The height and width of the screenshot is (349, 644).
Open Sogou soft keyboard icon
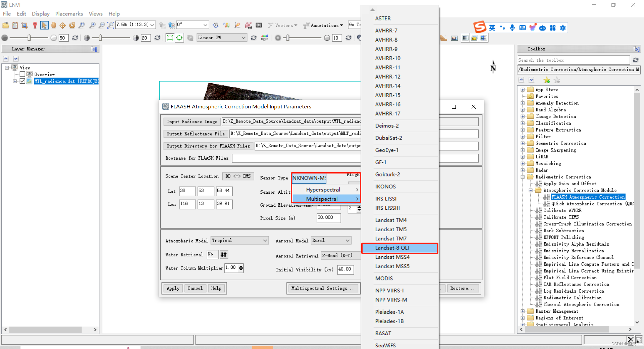[522, 28]
